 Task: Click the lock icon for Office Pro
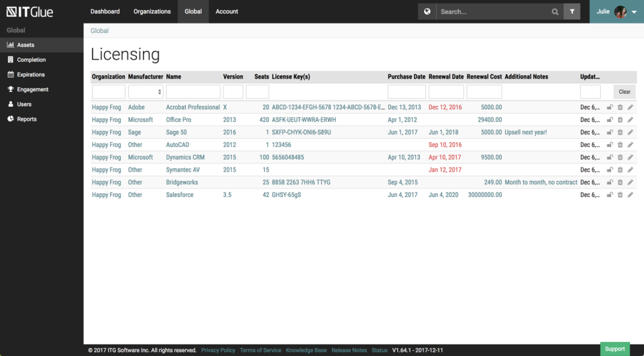610,120
